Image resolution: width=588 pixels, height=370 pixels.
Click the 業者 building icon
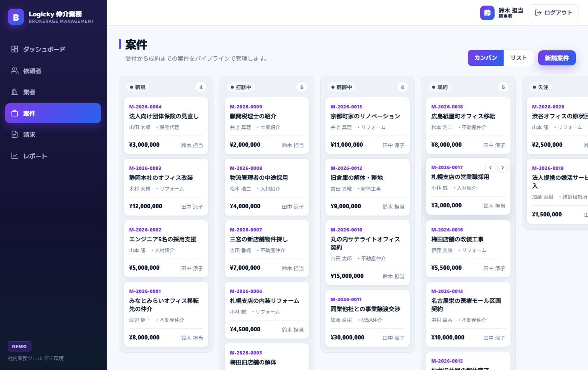(x=15, y=92)
